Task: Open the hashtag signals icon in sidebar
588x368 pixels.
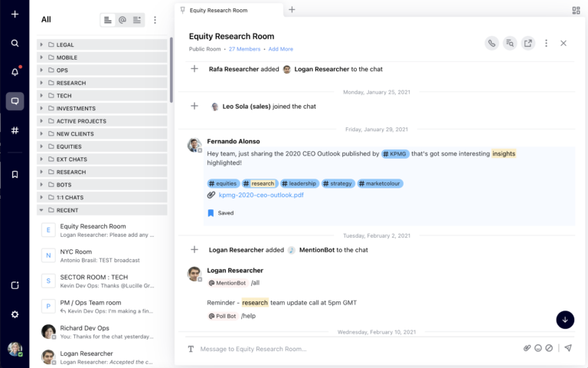Action: pos(15,130)
